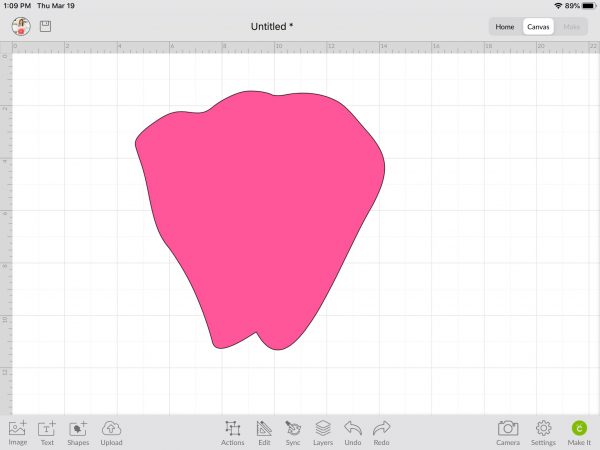Tap the Untitled project title
The width and height of the screenshot is (600, 450).
point(272,26)
